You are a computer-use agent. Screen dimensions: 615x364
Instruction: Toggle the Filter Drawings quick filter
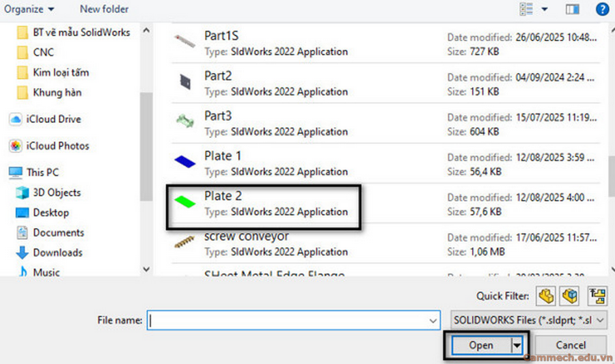597,296
